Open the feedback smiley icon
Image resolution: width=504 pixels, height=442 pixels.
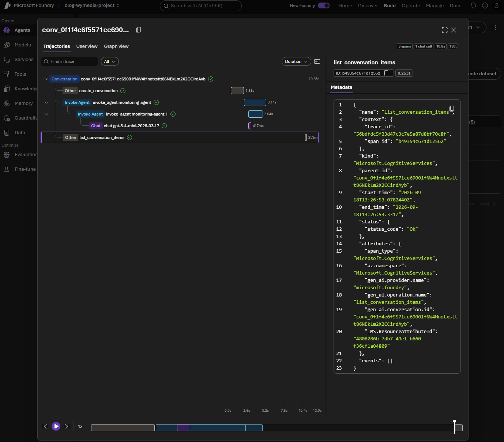(485, 5)
